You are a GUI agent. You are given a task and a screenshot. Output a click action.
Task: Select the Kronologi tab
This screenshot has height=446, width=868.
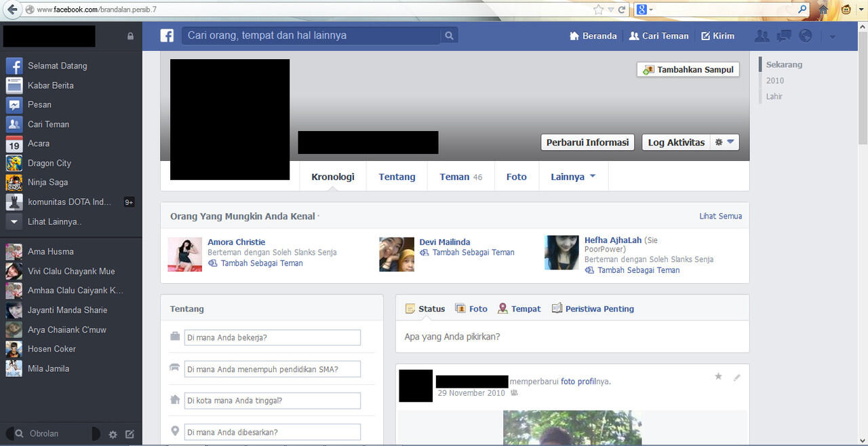click(333, 176)
